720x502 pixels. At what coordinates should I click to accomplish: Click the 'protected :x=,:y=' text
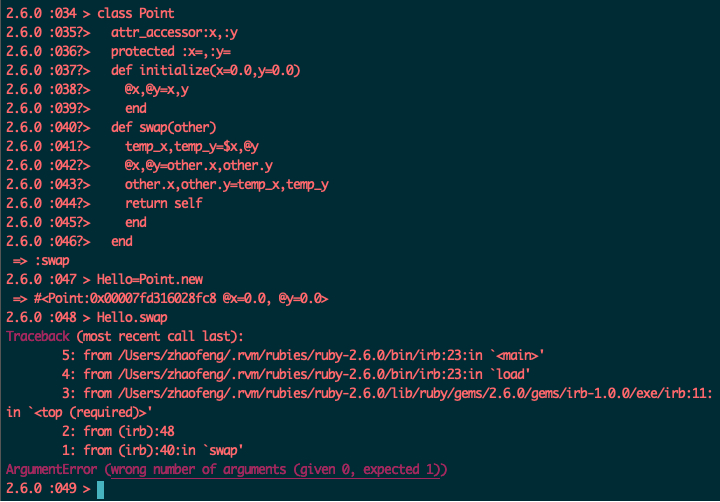pos(171,51)
